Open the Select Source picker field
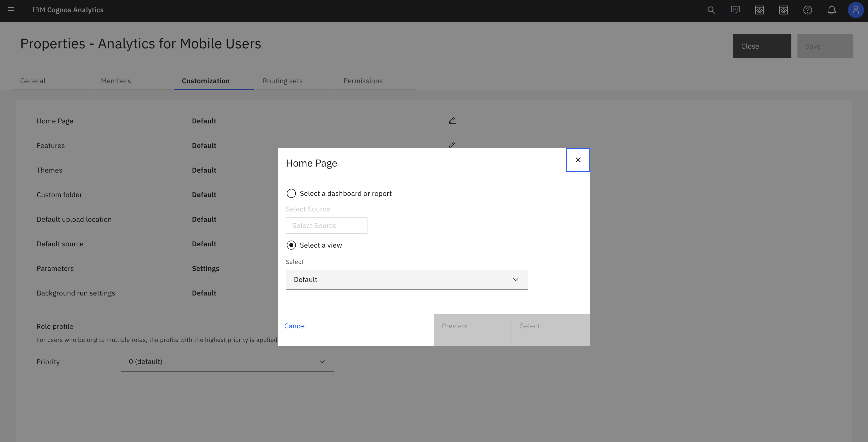868x442 pixels. [x=326, y=225]
